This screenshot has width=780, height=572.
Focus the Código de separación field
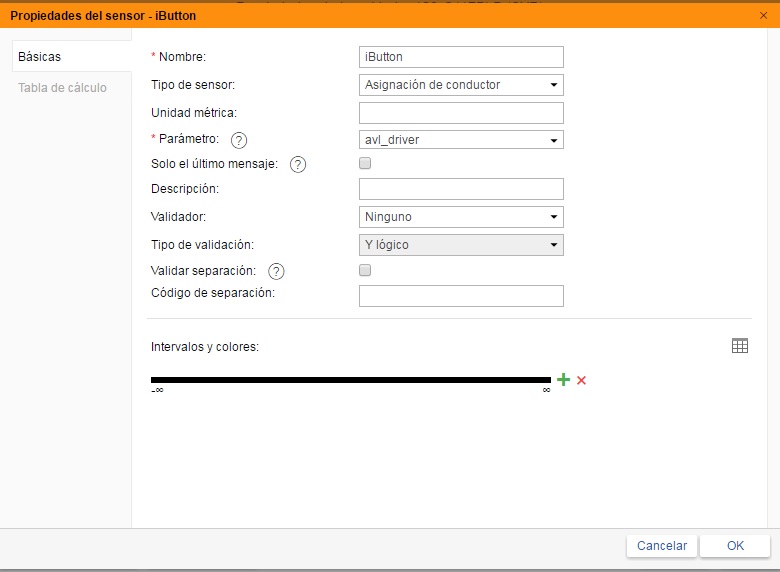click(x=460, y=296)
